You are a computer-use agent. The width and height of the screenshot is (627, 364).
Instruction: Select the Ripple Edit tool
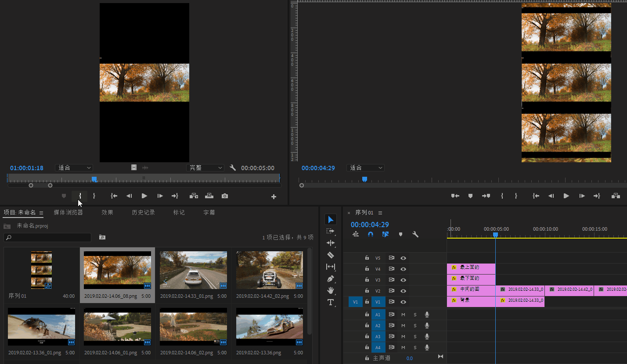[x=331, y=243]
